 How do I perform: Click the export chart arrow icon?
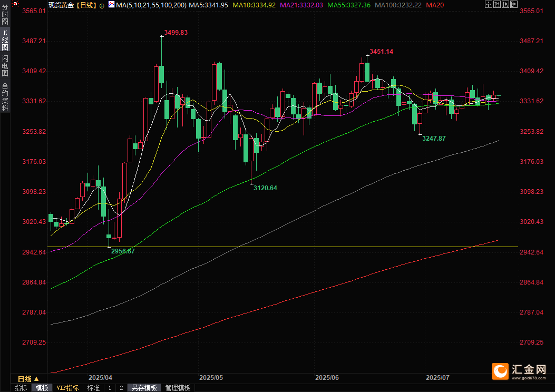coord(514,4)
